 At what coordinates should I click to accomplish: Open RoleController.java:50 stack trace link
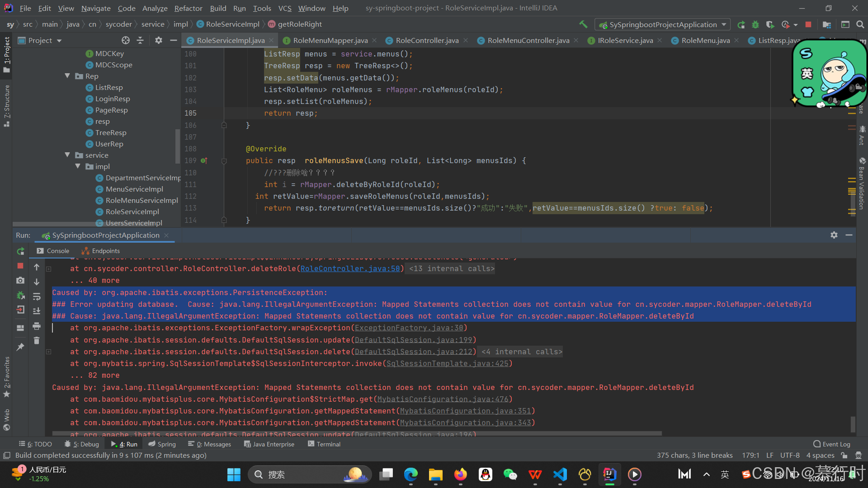350,268
